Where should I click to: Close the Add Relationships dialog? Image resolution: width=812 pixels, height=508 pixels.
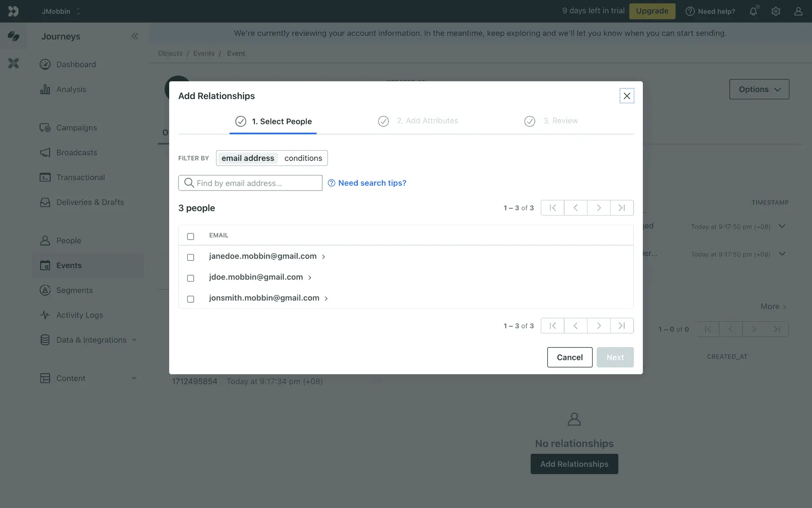(x=627, y=96)
